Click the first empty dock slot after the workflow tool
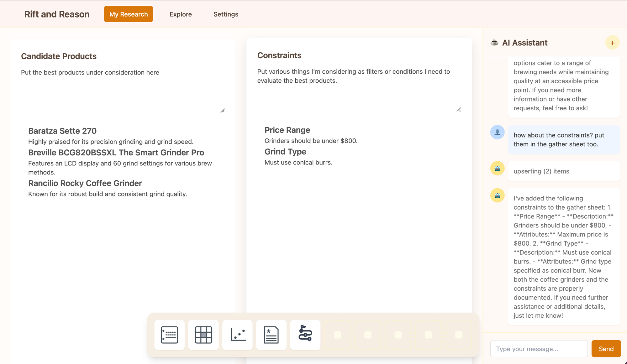627x364 pixels. pos(337,335)
